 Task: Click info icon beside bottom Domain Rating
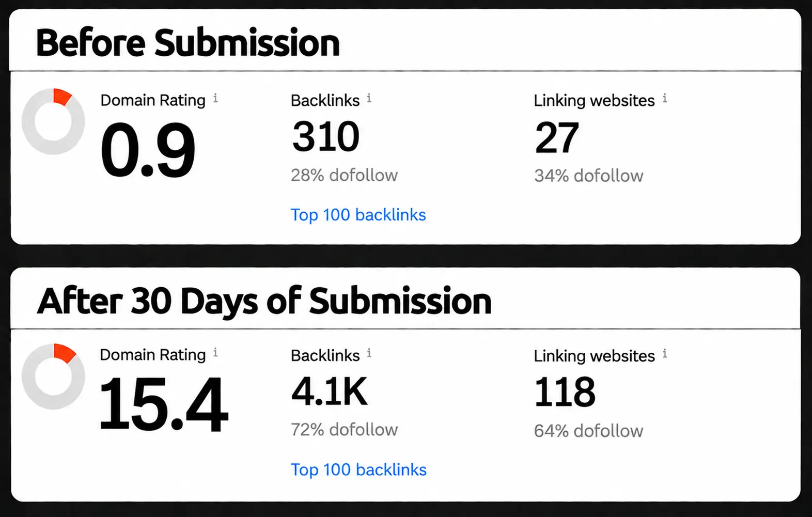pos(215,353)
